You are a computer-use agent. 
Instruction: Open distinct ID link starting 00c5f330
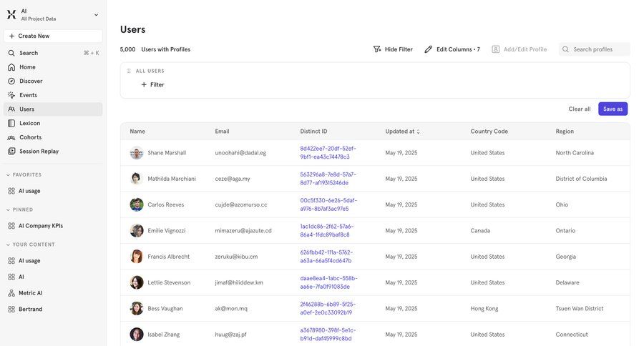click(328, 204)
